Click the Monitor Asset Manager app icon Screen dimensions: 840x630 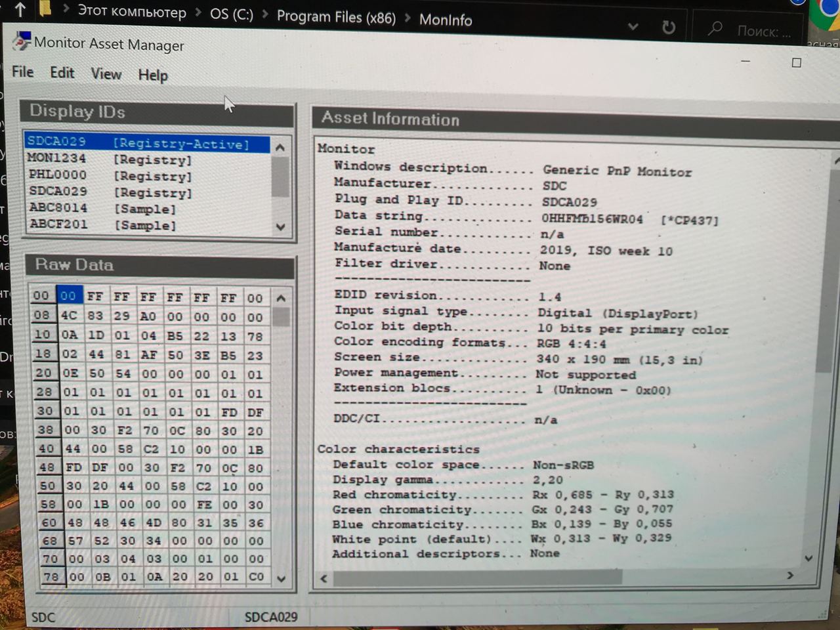pyautogui.click(x=22, y=41)
